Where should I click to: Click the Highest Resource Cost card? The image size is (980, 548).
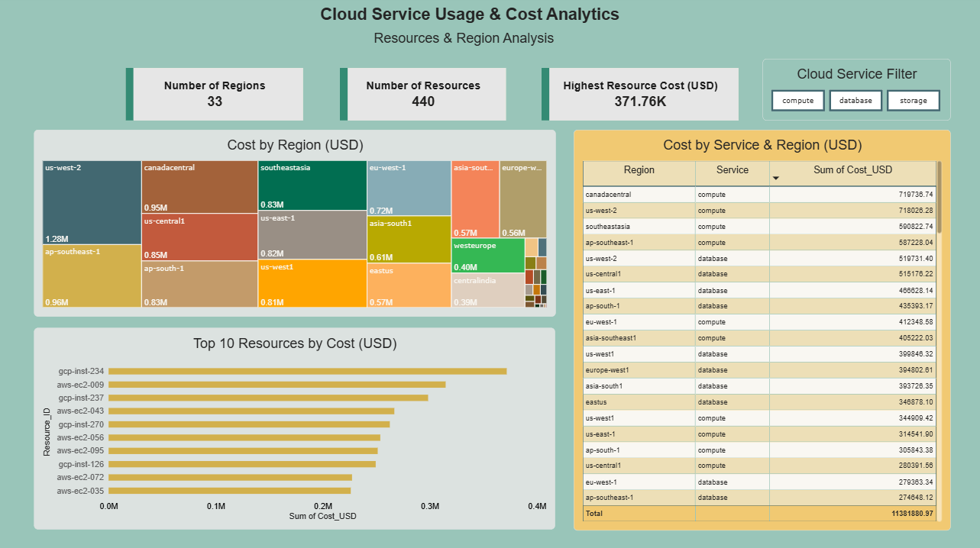(640, 94)
